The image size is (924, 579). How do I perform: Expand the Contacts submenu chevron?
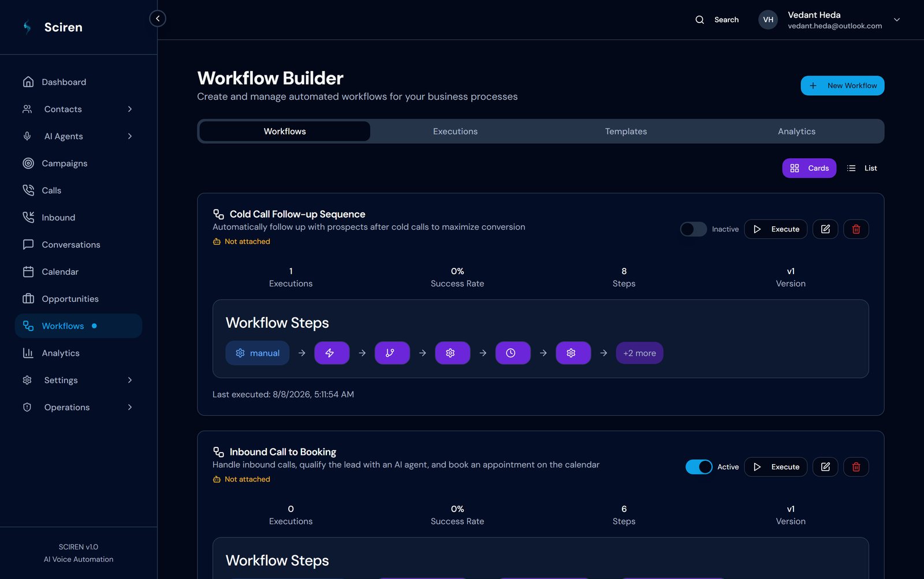click(x=130, y=109)
